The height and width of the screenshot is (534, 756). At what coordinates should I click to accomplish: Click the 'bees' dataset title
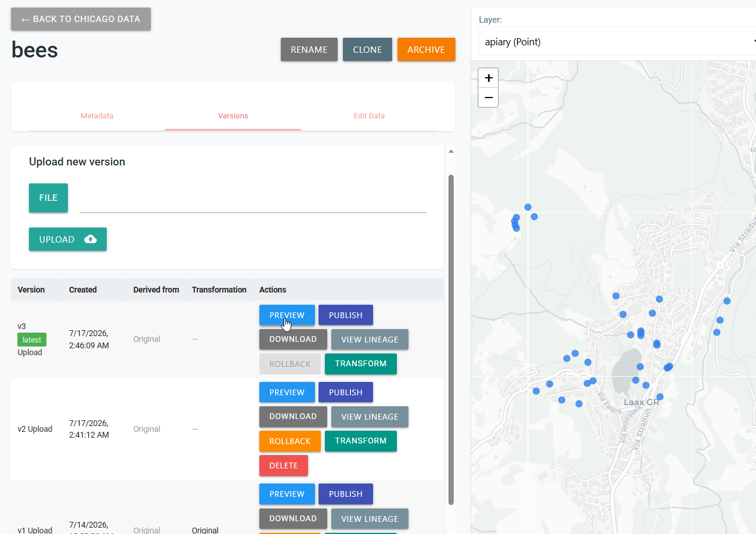[35, 50]
